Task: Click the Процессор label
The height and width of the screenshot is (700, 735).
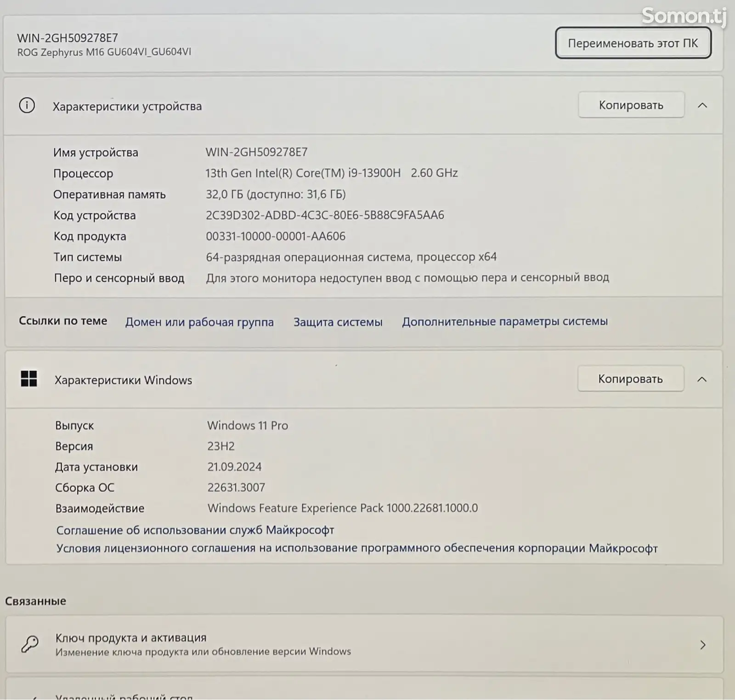Action: pyautogui.click(x=83, y=174)
